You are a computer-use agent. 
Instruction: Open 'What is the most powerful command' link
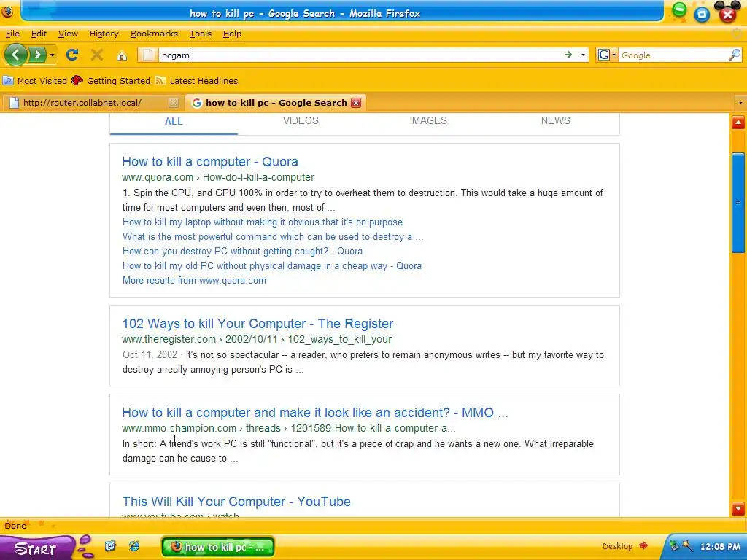click(273, 237)
